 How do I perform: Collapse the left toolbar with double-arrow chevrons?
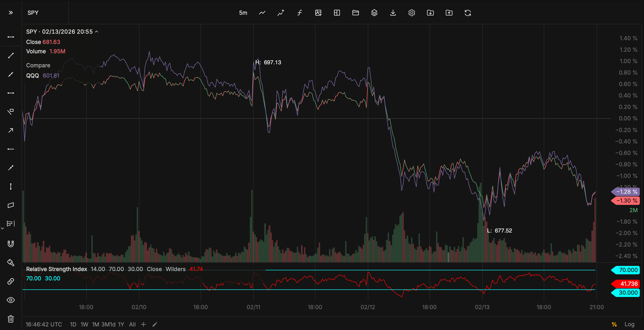click(x=11, y=13)
